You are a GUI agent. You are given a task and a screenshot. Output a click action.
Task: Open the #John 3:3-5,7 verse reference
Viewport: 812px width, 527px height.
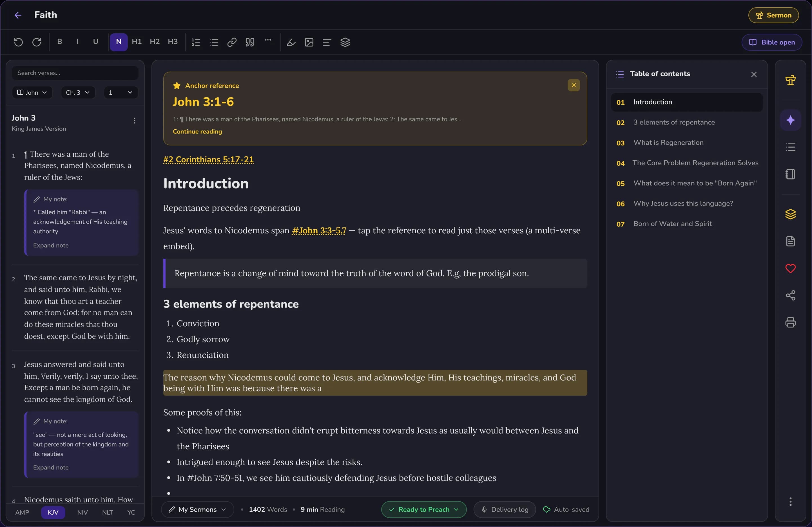click(x=319, y=231)
